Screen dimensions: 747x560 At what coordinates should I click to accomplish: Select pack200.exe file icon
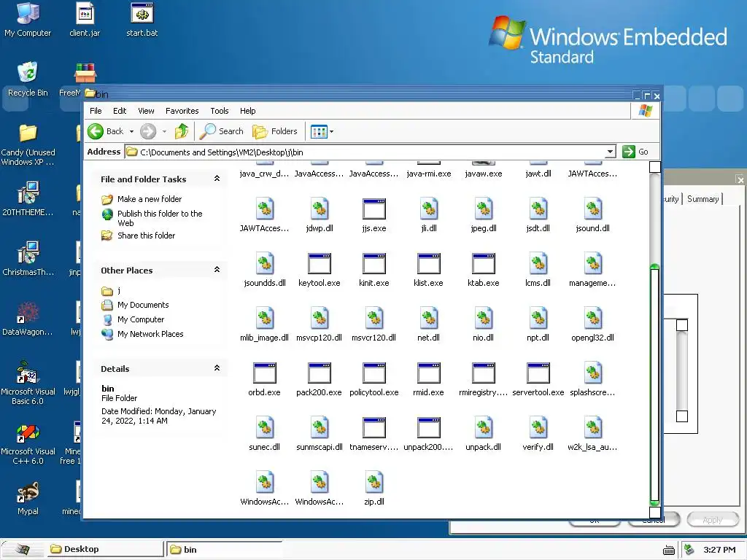click(320, 373)
